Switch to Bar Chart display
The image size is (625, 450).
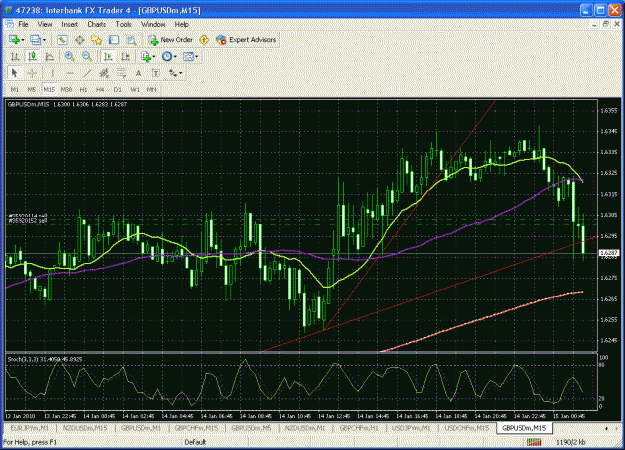(x=15, y=57)
